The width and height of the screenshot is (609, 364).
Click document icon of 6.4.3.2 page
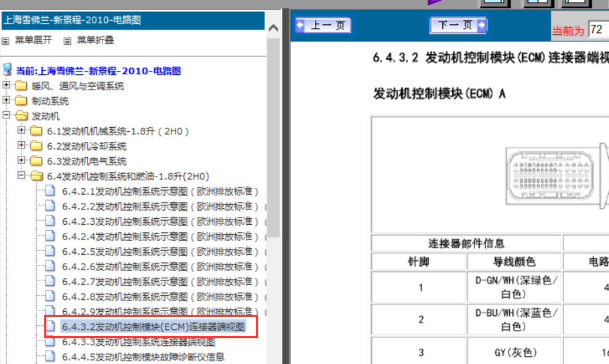(x=50, y=327)
